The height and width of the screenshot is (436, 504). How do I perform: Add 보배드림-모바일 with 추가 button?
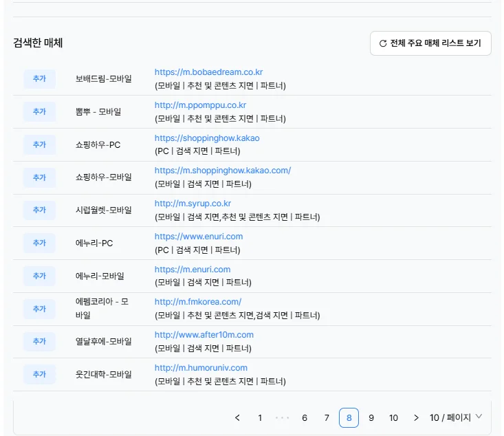39,79
